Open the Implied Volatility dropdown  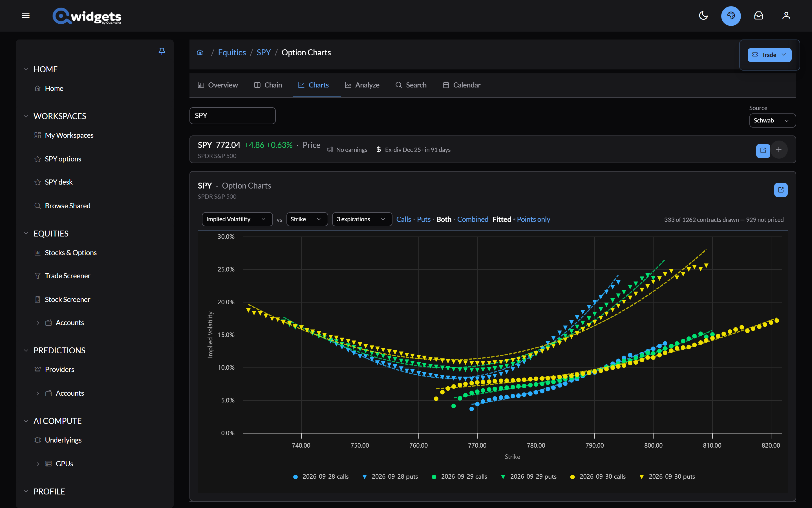click(x=237, y=219)
